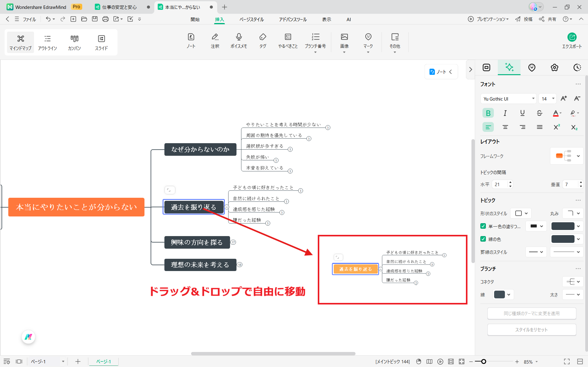588x367 pixels.
Task: Open プレゼンテーション menu button
Action: click(x=488, y=19)
